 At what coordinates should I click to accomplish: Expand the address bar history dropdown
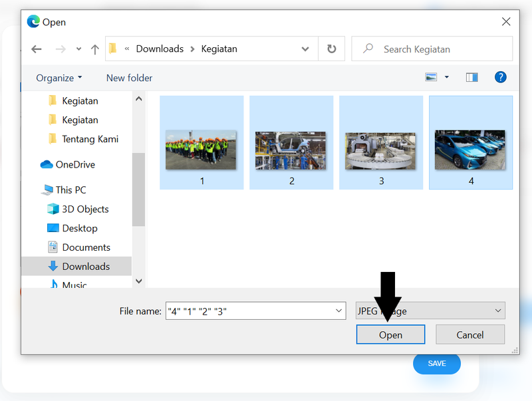305,49
